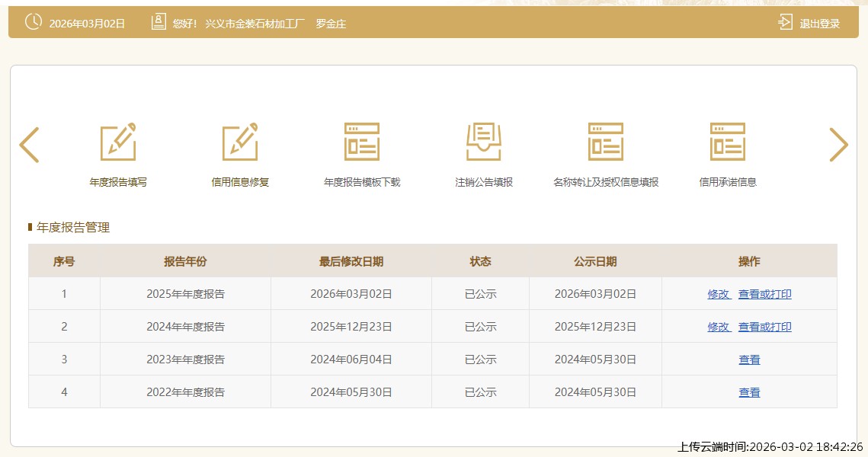This screenshot has width=868, height=457.
Task: Open 年度报告填写 icon
Action: click(118, 142)
